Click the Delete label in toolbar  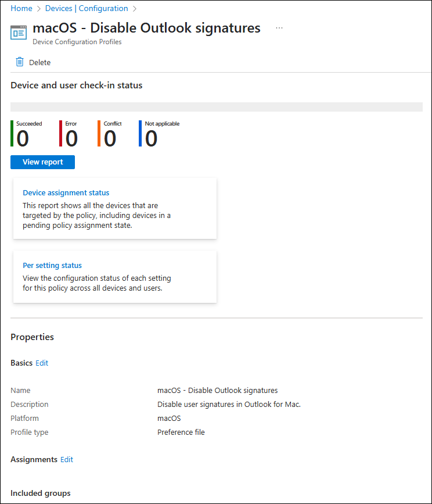tap(40, 62)
